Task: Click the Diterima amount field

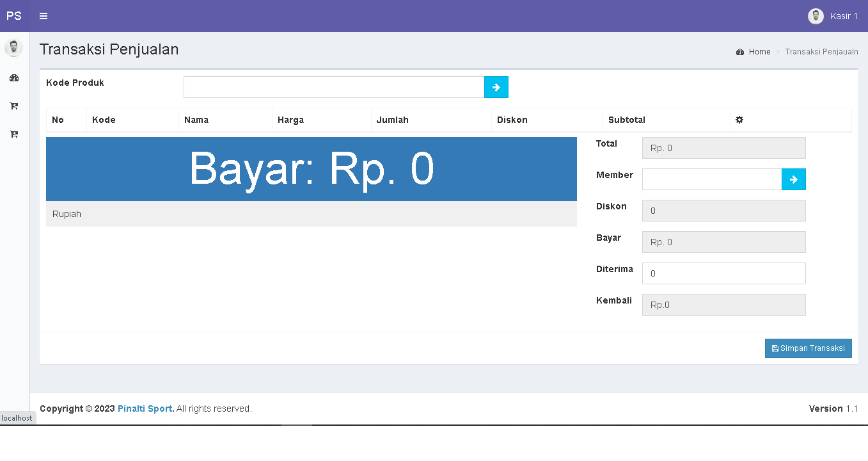Action: tap(723, 273)
